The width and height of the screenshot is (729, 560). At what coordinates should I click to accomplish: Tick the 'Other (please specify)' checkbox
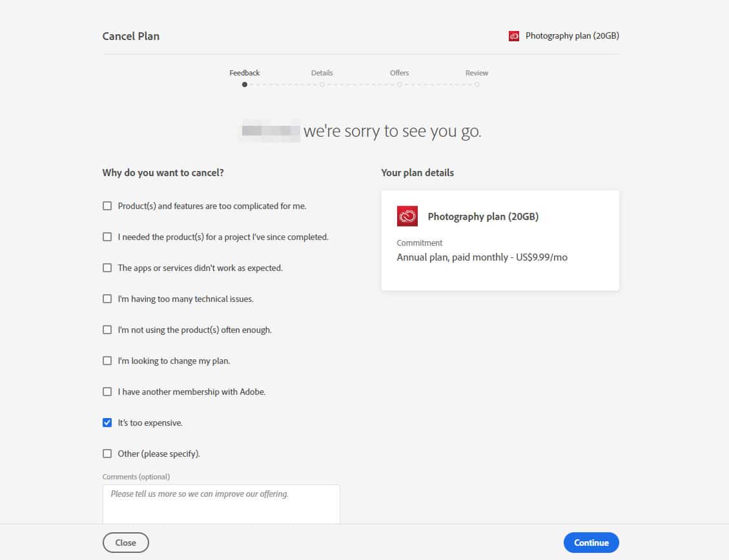[x=107, y=454]
